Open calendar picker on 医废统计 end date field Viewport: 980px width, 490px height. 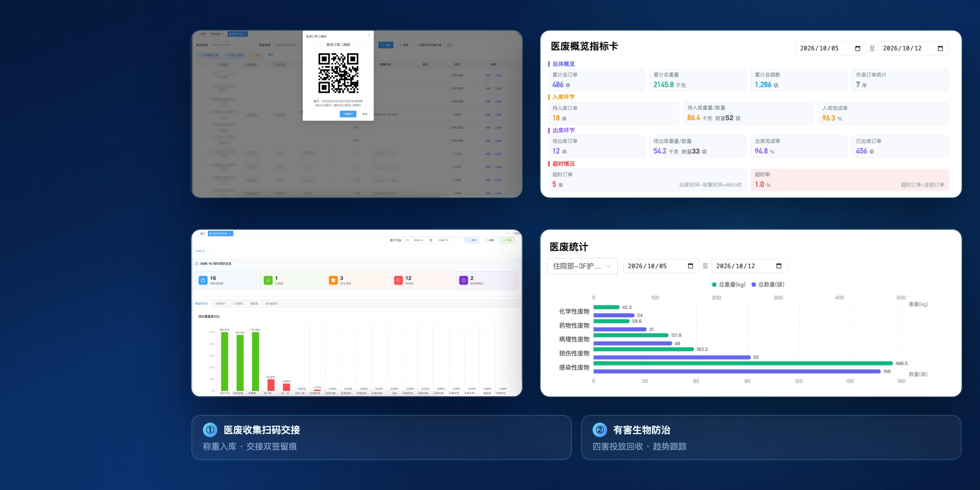(x=779, y=266)
